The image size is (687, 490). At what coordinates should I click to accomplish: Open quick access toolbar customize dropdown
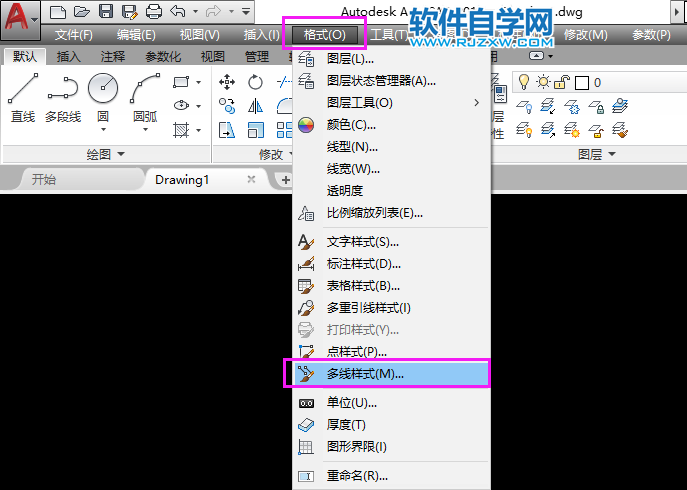coord(246,11)
